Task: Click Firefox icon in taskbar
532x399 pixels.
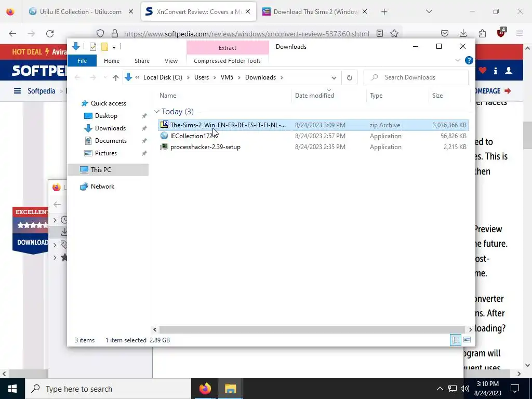Action: [205, 389]
